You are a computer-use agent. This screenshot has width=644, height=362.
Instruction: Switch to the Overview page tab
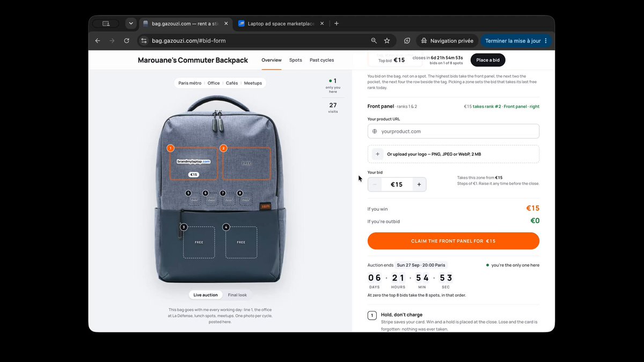click(272, 60)
